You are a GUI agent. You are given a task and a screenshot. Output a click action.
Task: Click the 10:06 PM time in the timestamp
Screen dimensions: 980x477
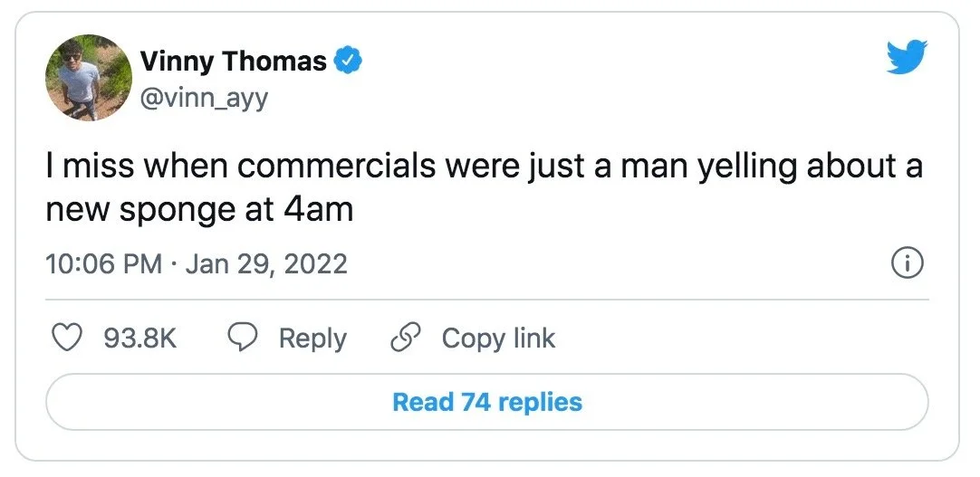(104, 264)
